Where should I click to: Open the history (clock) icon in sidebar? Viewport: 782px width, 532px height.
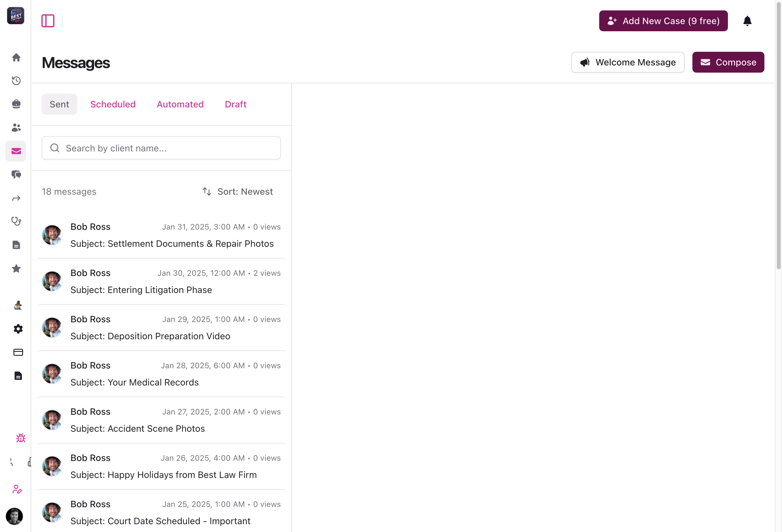coord(16,81)
